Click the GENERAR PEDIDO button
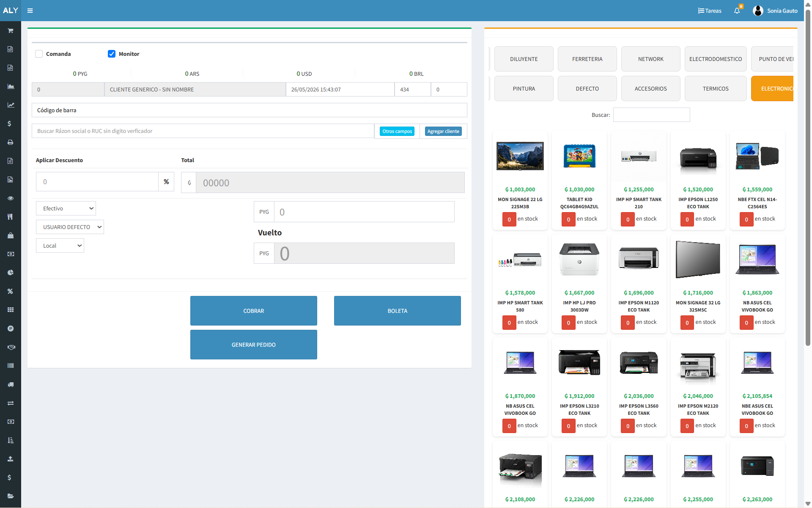Image resolution: width=812 pixels, height=508 pixels. click(254, 345)
